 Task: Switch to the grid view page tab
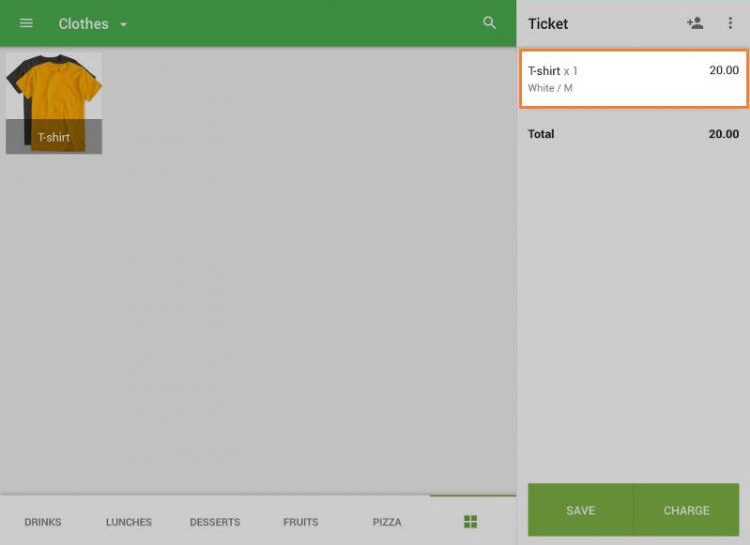click(470, 521)
